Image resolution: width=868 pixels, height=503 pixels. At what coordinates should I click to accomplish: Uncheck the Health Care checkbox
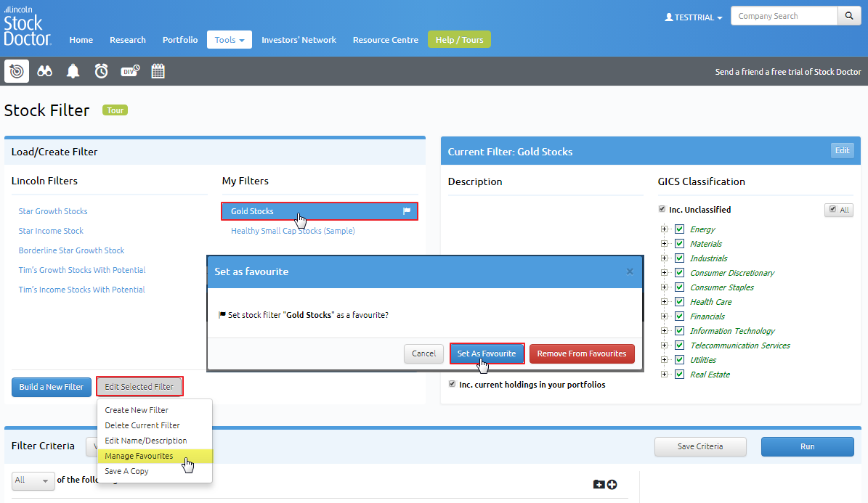(680, 301)
